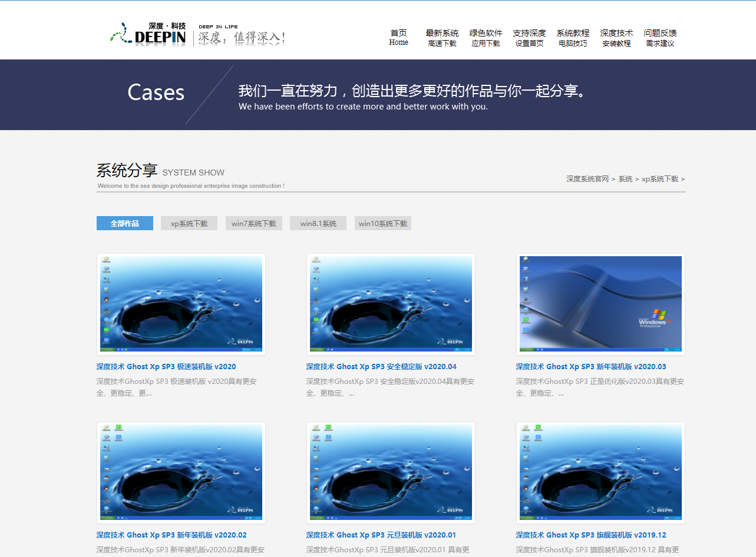Image resolution: width=756 pixels, height=557 pixels.
Task: Click 问题反馈 需求建议 nav item
Action: click(660, 38)
